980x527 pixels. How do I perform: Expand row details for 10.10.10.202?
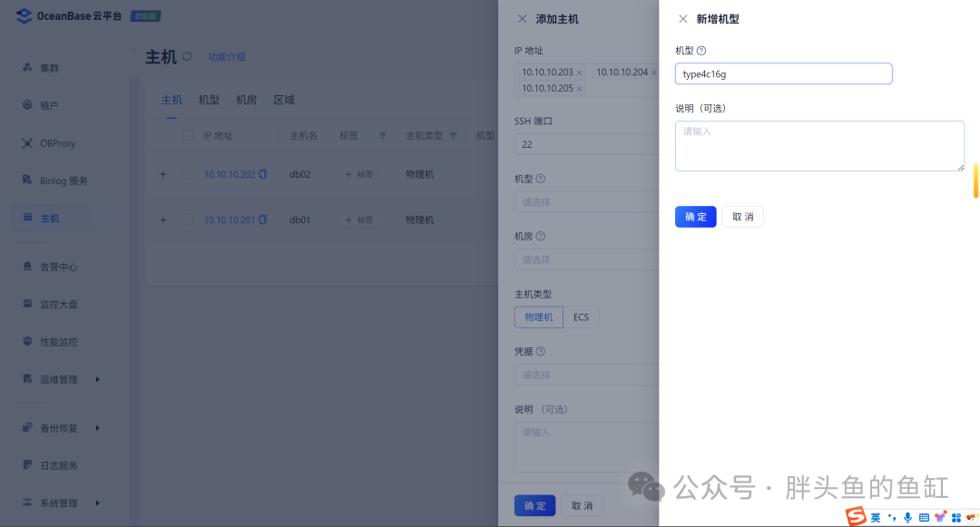[163, 174]
